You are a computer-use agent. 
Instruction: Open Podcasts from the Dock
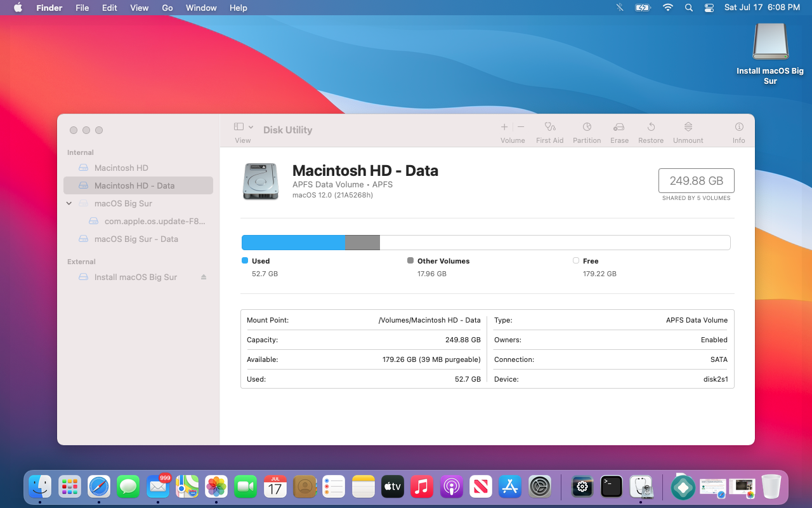(x=452, y=487)
